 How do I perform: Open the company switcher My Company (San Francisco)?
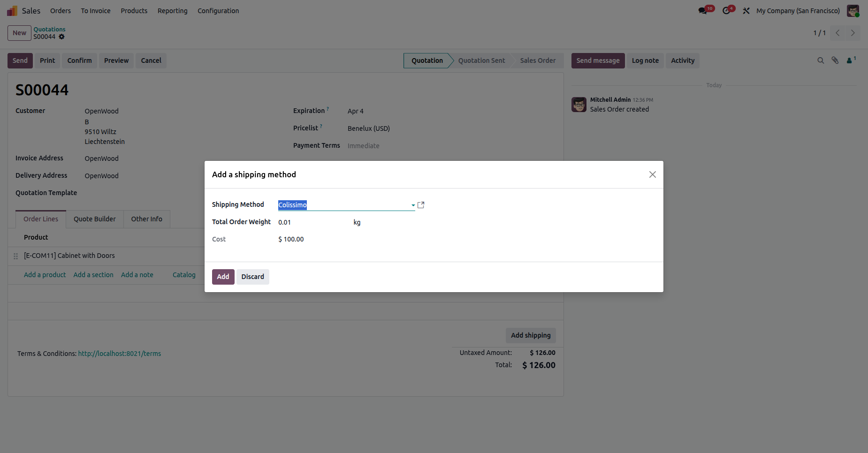(x=798, y=11)
